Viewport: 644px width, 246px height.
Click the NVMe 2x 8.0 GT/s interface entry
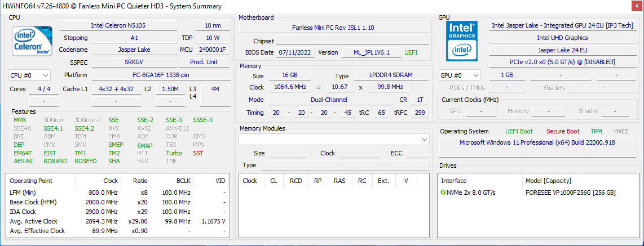pos(471,193)
